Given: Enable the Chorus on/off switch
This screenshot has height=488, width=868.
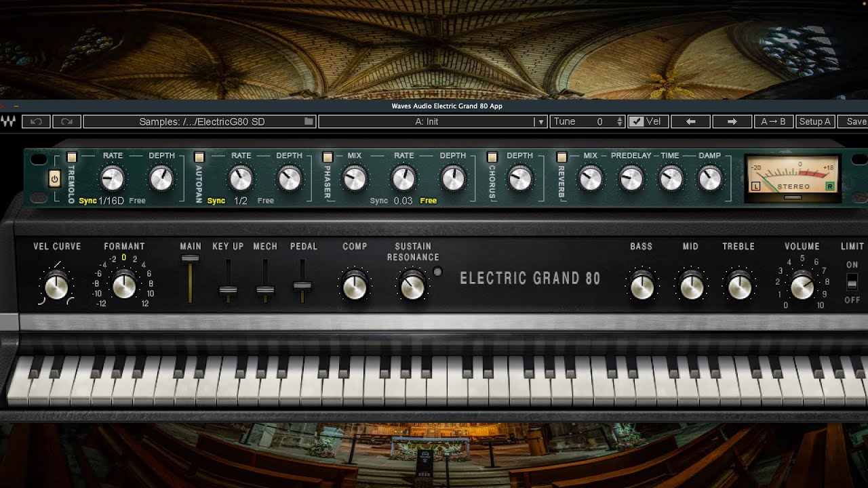Looking at the screenshot, I should (x=492, y=157).
